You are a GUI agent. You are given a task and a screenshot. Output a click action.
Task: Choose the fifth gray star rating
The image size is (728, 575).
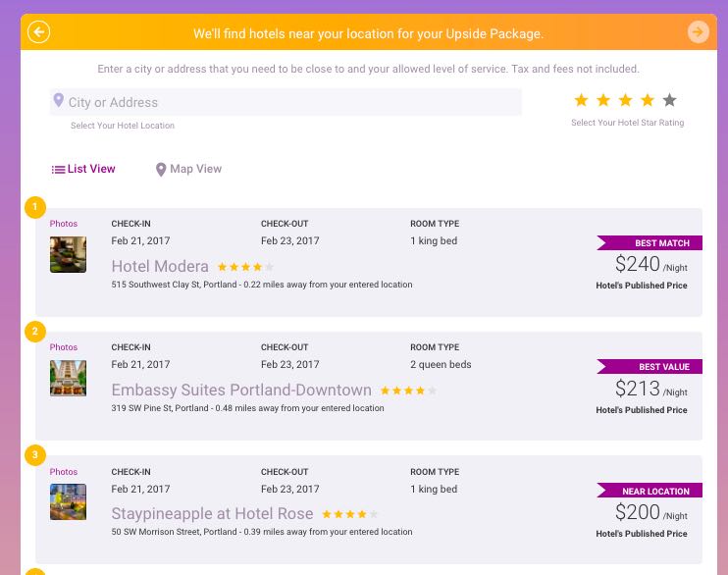coord(669,100)
